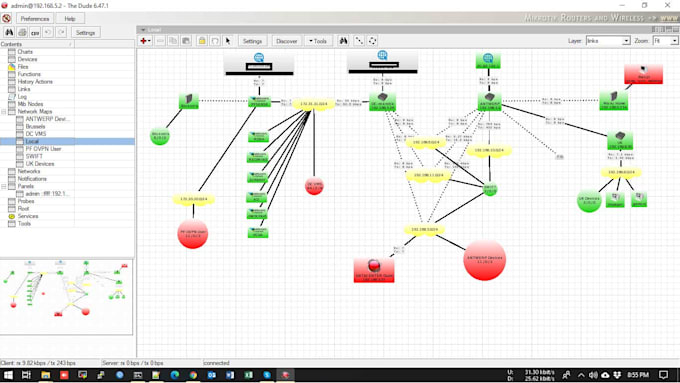Collapse the Panels tree node
Screen dimensions: 680x383
coord(4,186)
